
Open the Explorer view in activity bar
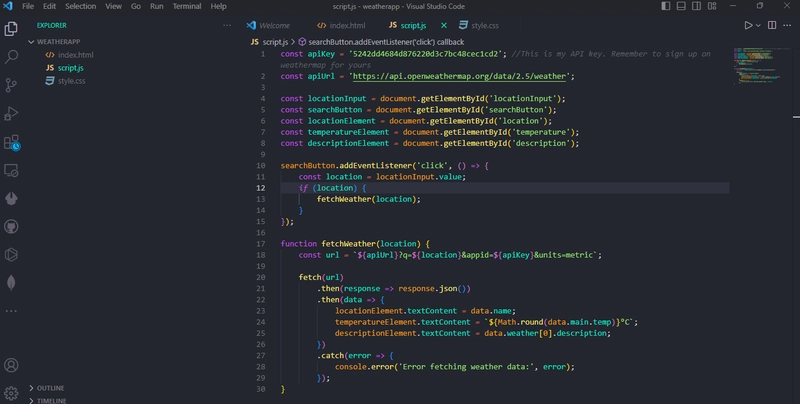[11, 29]
